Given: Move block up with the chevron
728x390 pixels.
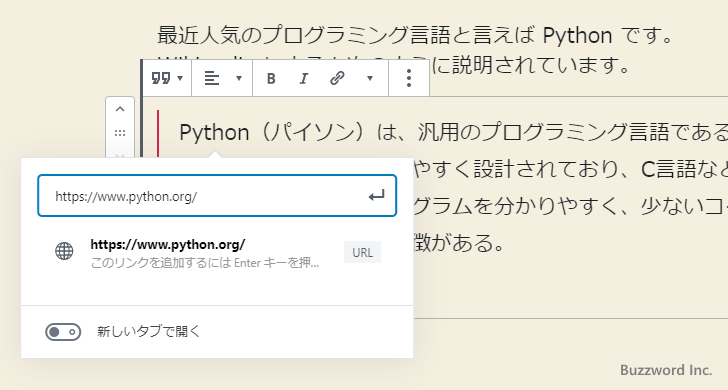Looking at the screenshot, I should pyautogui.click(x=120, y=109).
